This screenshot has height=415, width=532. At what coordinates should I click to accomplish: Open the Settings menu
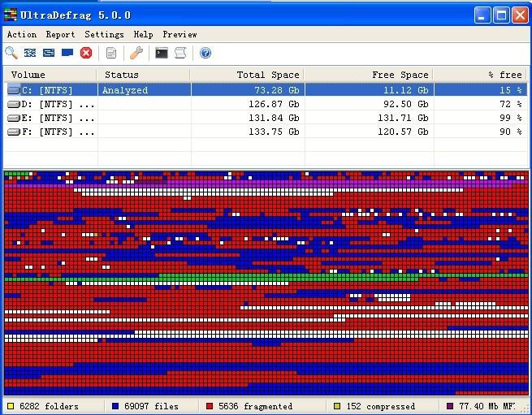(x=104, y=34)
